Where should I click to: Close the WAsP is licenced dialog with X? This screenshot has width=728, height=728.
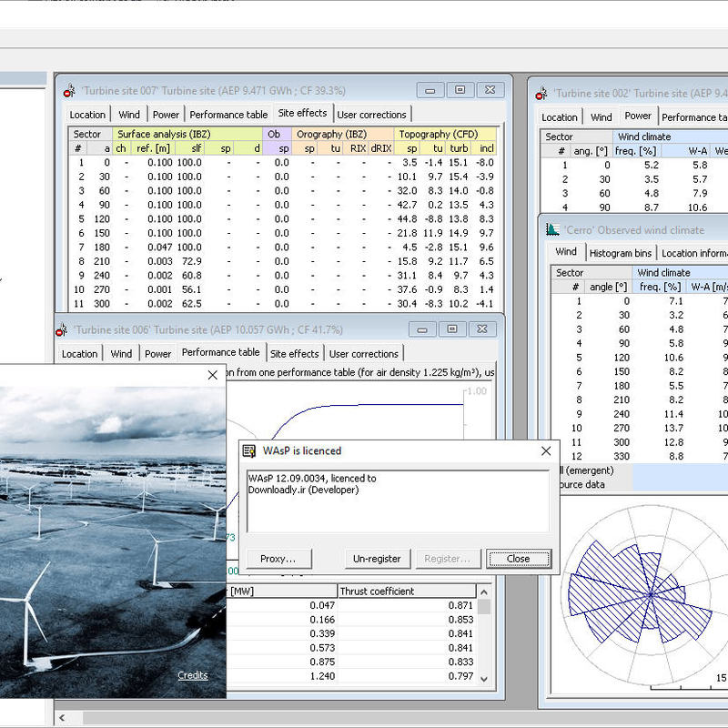546,450
